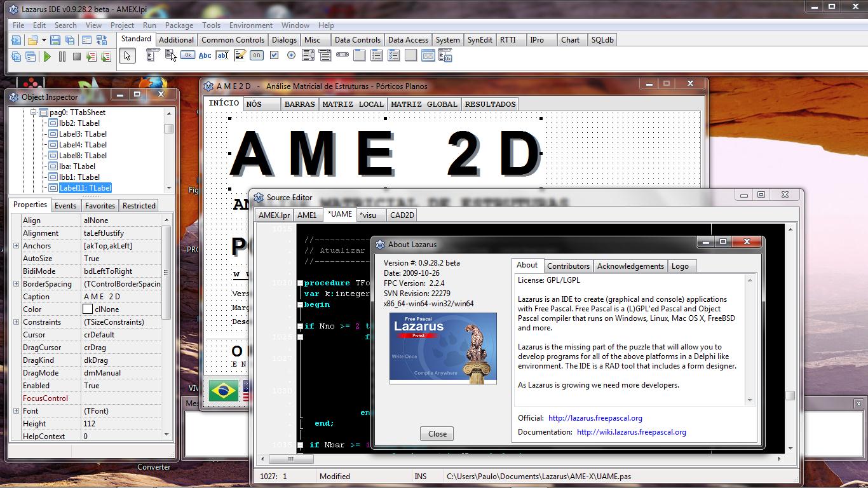Viewport: 868px width, 488px height.
Task: Open the Acknowledgements tab in About dialog
Action: tap(630, 266)
